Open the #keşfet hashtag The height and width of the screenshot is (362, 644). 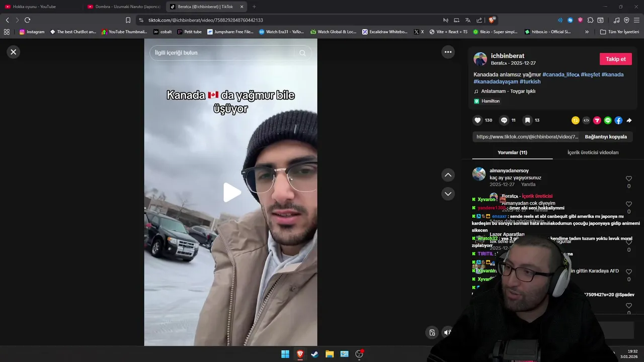[590, 74]
